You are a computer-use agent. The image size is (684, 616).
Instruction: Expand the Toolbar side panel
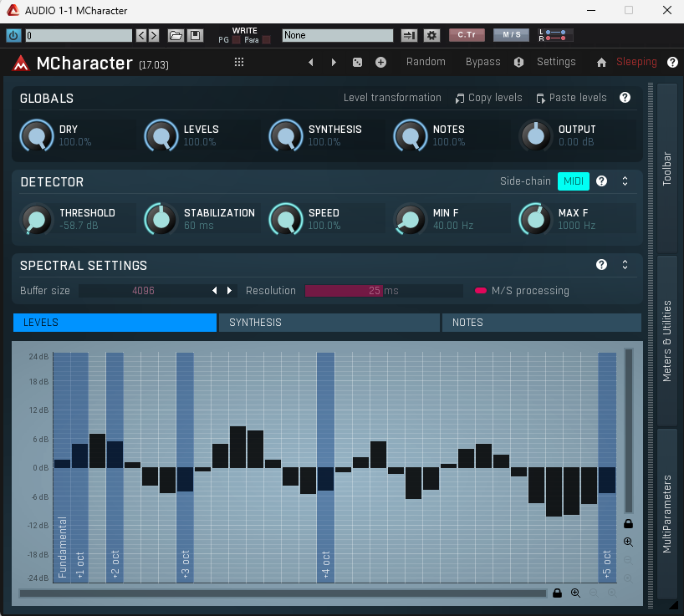pyautogui.click(x=666, y=168)
